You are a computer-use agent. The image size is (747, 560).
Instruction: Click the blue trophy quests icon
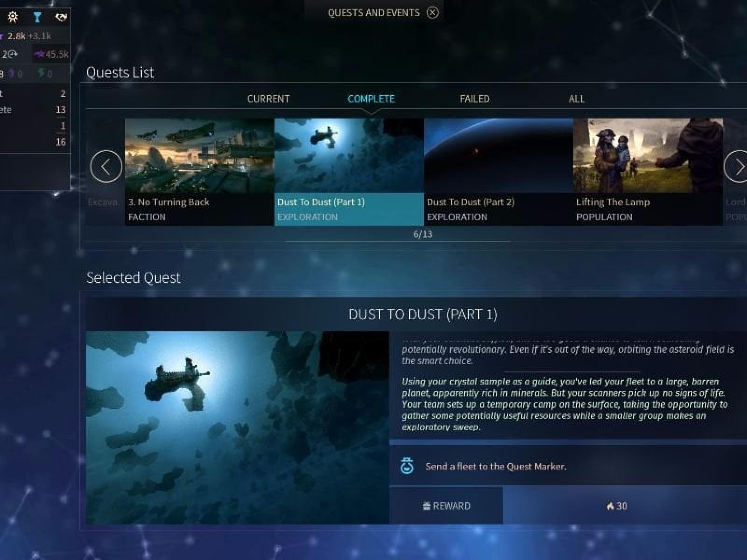[x=37, y=18]
